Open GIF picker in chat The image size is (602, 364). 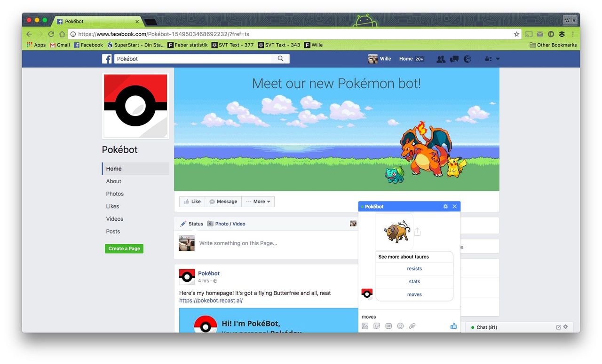388,326
